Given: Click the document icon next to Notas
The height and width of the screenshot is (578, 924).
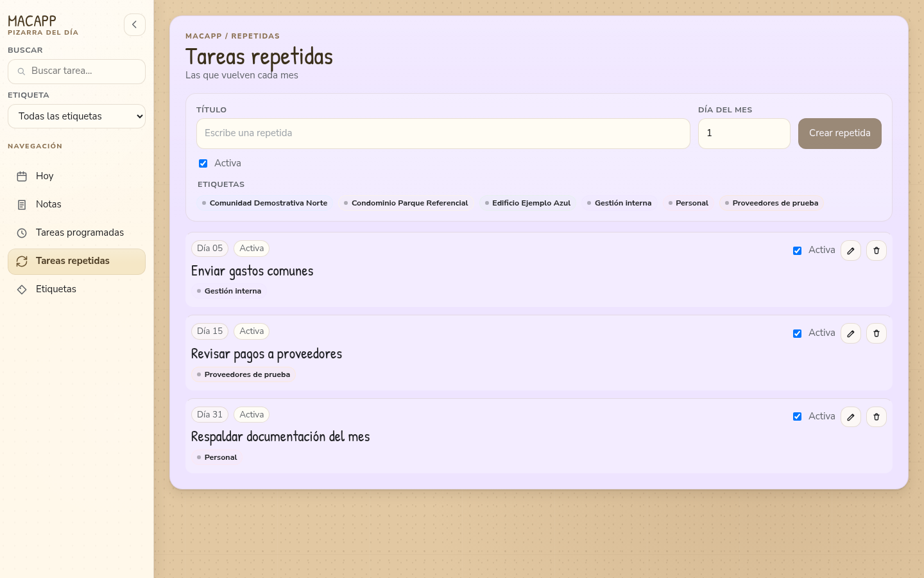Looking at the screenshot, I should tap(22, 204).
